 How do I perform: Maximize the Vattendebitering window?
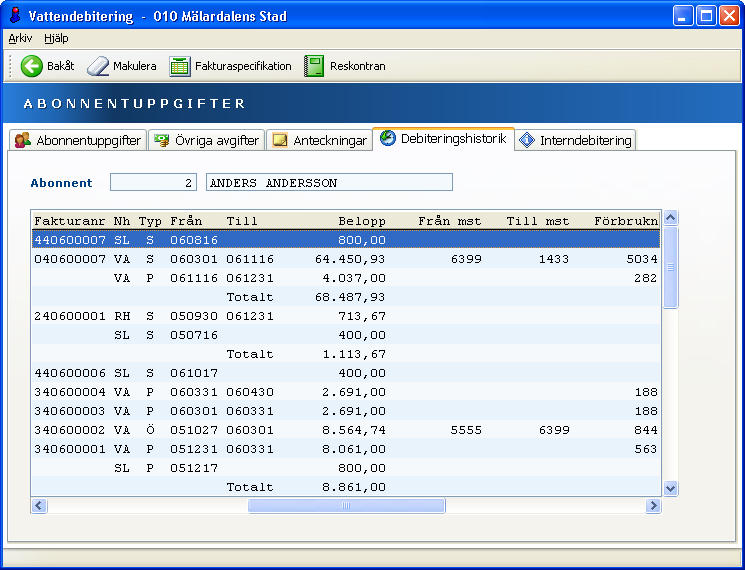point(707,16)
